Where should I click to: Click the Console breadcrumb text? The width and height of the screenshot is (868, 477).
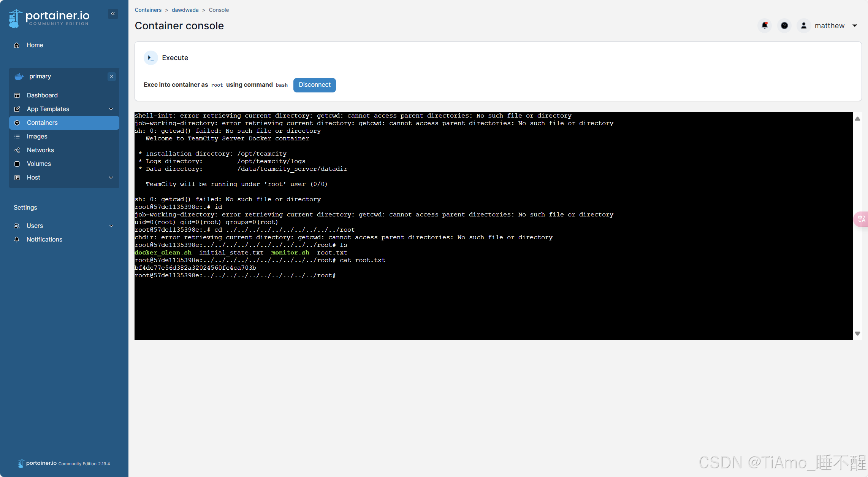[219, 10]
